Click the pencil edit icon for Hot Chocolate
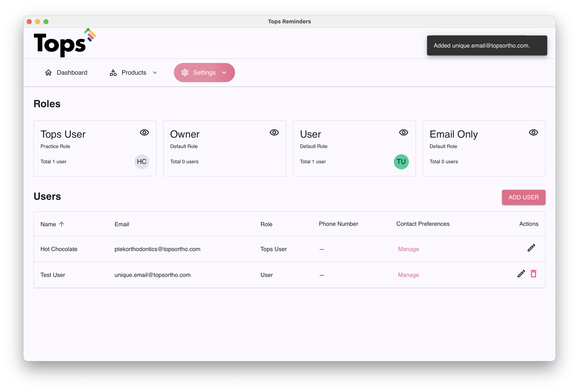 point(531,248)
